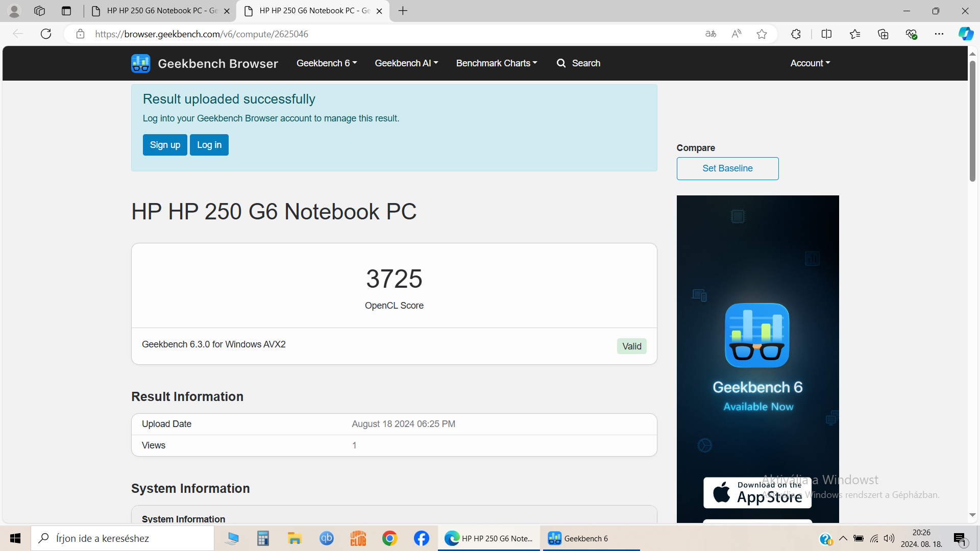Add page to favorites star icon

pos(762,34)
